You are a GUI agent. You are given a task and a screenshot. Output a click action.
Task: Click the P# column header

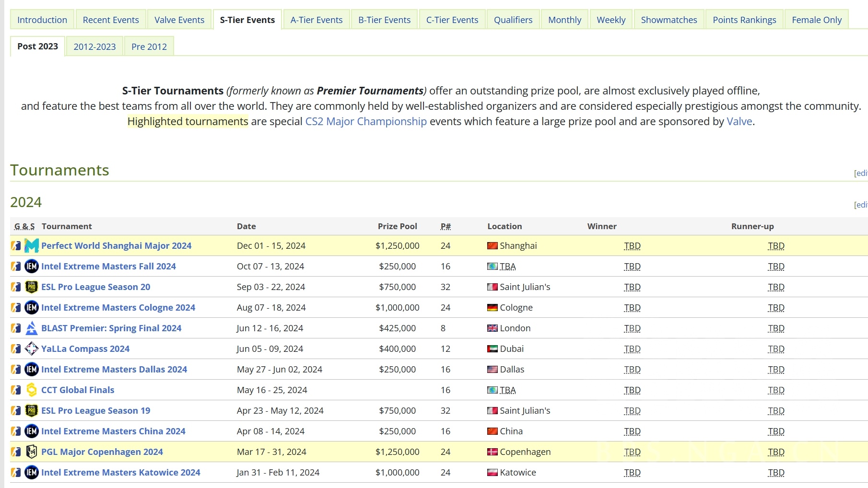coord(445,226)
